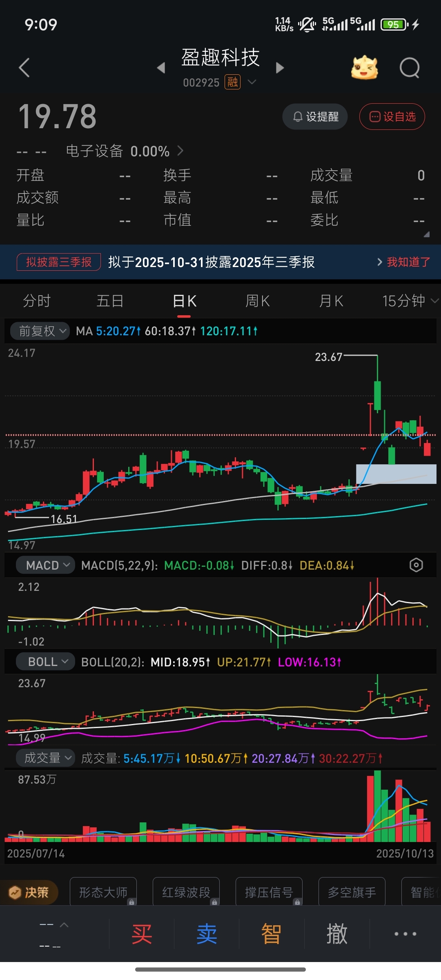
Task: Open the cartoon mascot assistant icon
Action: coord(364,67)
